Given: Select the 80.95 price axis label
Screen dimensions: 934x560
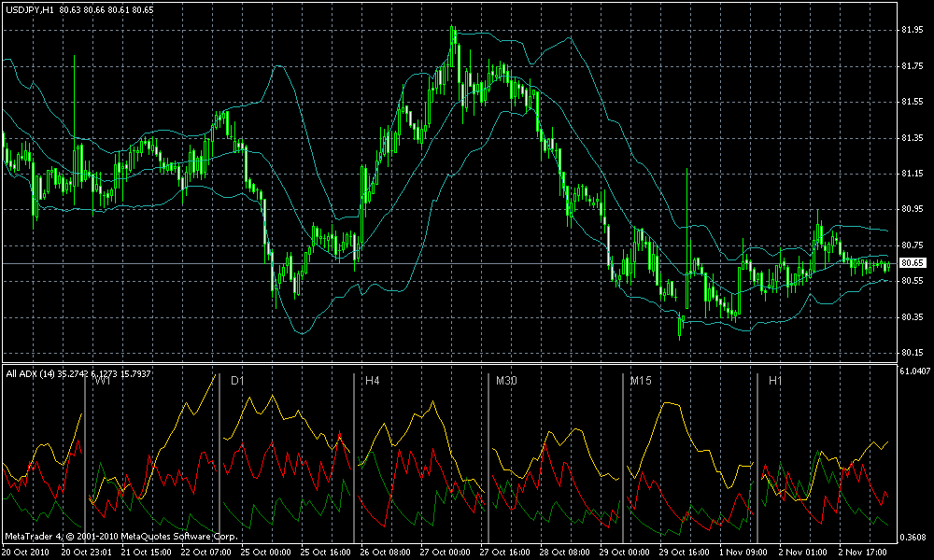Looking at the screenshot, I should click(912, 209).
